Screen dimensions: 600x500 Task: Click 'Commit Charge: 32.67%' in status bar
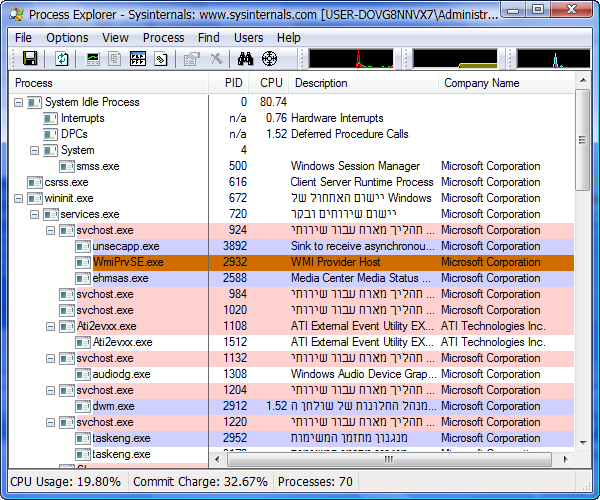click(200, 482)
